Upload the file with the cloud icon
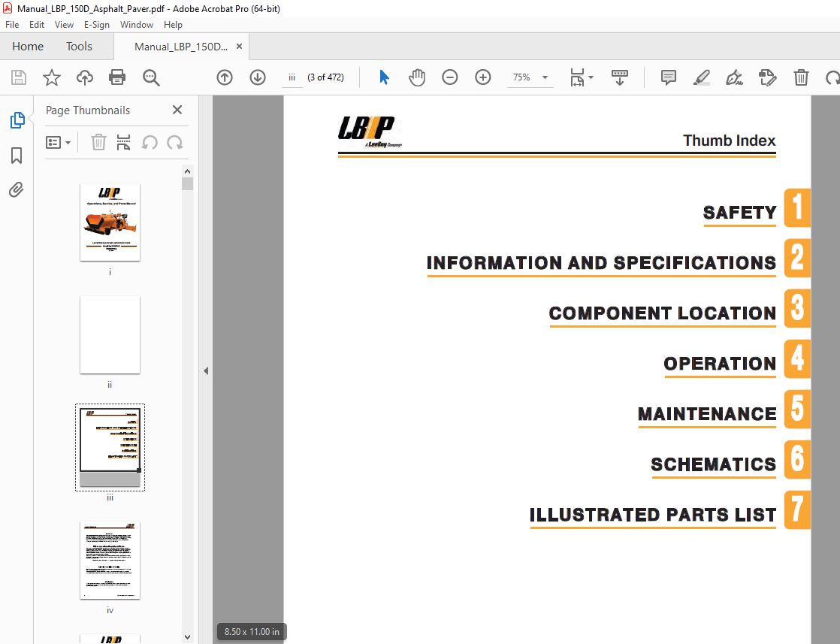 coord(85,77)
